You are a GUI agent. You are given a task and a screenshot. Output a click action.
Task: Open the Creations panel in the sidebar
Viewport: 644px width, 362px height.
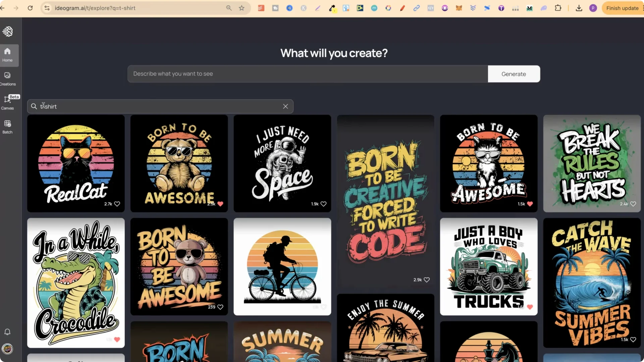pyautogui.click(x=7, y=78)
